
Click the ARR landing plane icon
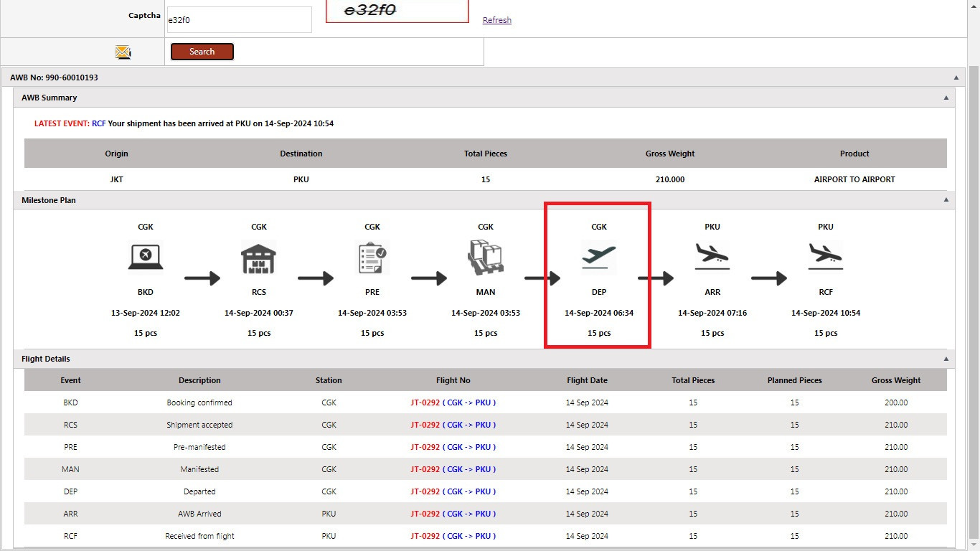(x=712, y=258)
